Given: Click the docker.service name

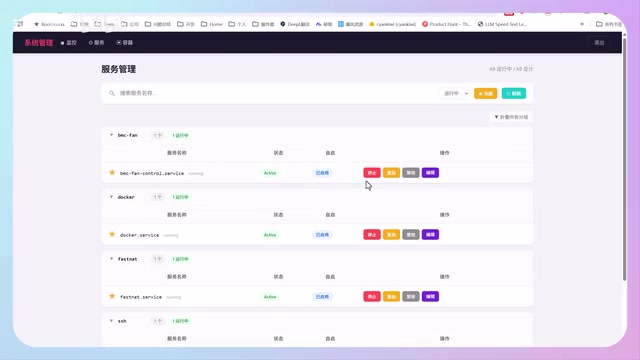Looking at the screenshot, I should click(x=140, y=235).
